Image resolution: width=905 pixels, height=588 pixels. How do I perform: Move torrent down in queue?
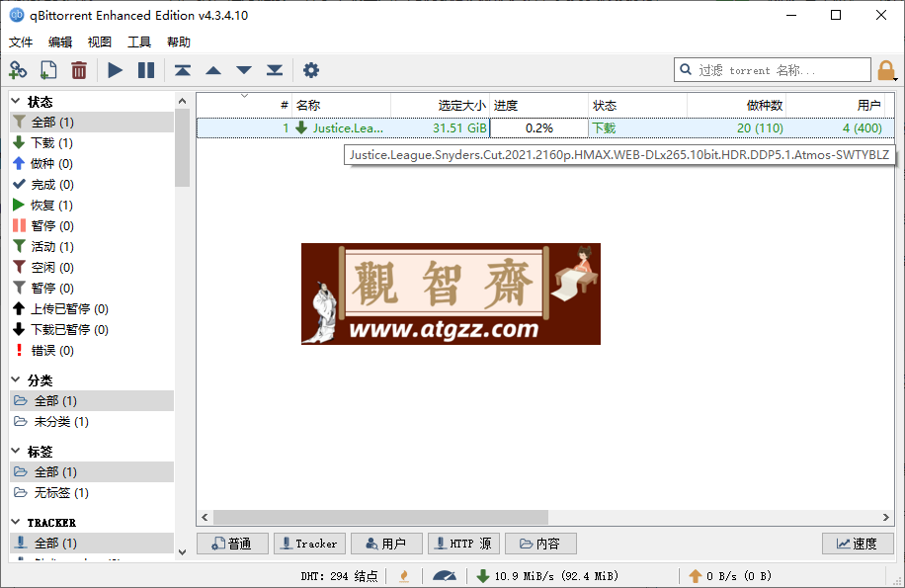(x=244, y=70)
